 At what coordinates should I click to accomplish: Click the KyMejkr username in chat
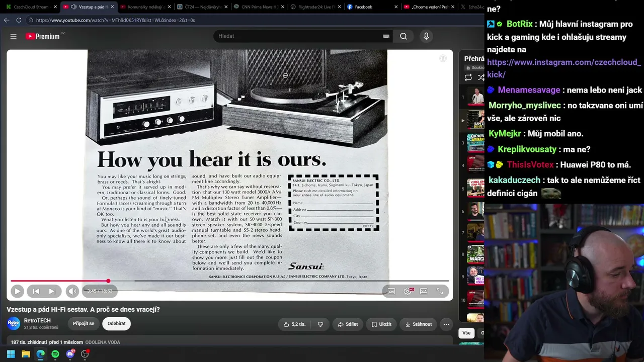coord(505,134)
